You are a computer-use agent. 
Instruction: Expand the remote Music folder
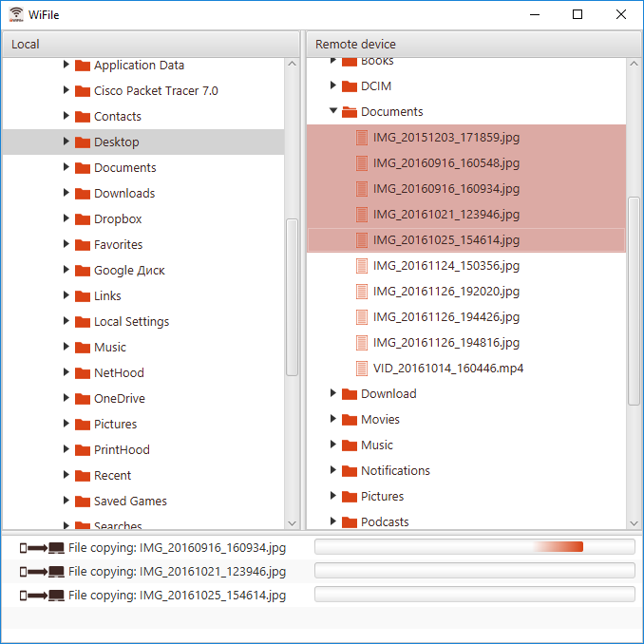(333, 445)
